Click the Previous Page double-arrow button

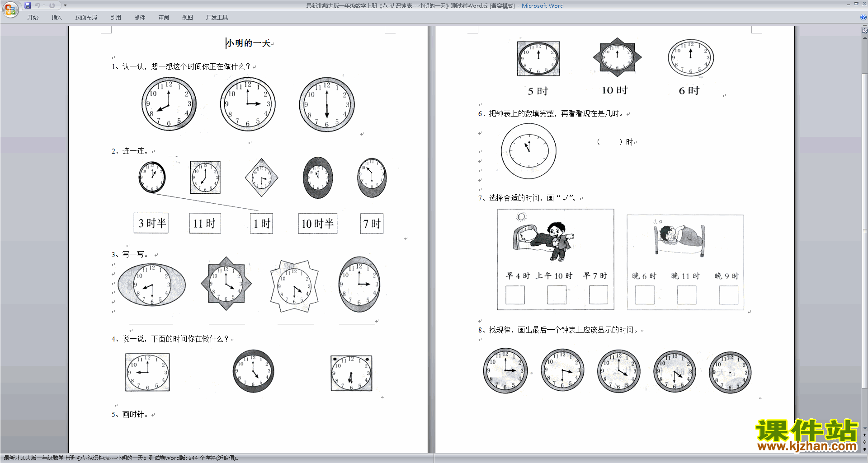point(864,435)
